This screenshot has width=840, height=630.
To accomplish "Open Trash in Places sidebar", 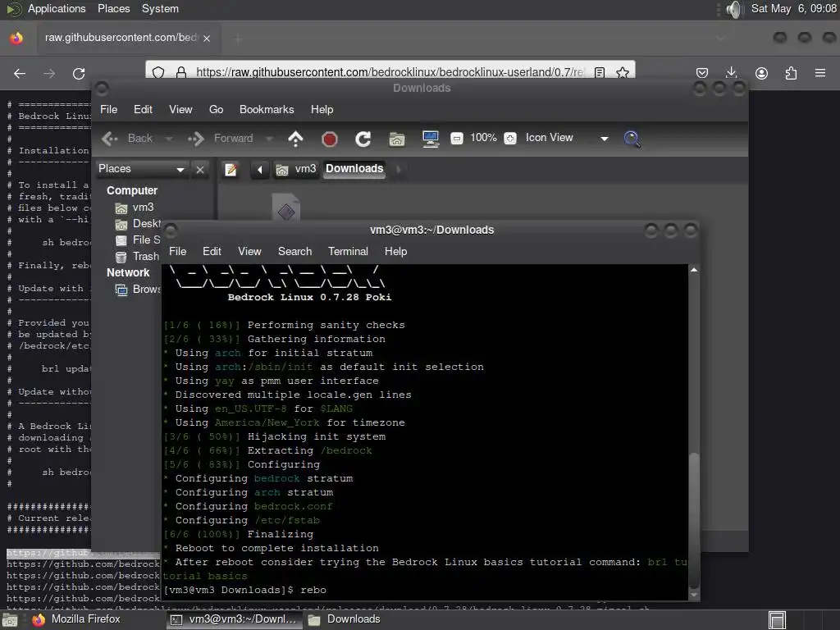I will pos(138,257).
